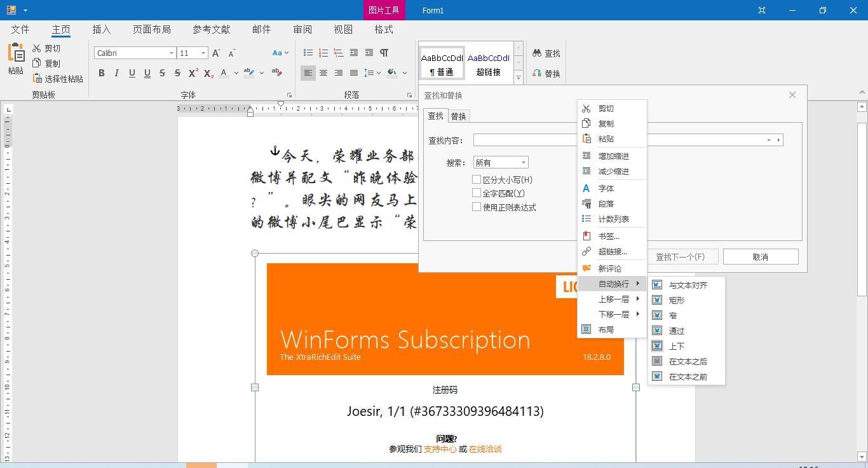Click the 替换 (Replace) ribbon button
This screenshot has width=868, height=468.
[x=546, y=74]
